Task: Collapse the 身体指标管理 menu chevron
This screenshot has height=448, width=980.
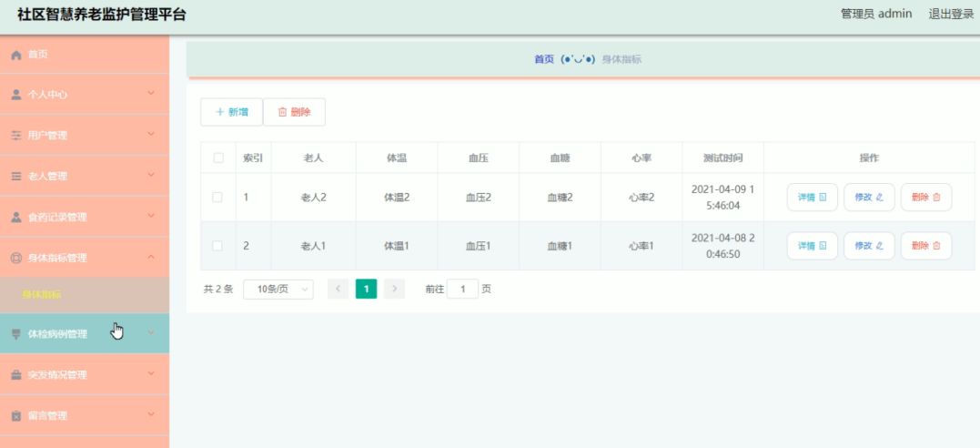Action: tap(151, 257)
